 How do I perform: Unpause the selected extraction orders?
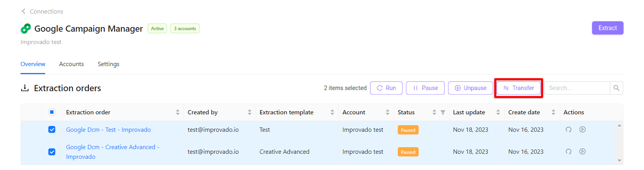(x=470, y=88)
